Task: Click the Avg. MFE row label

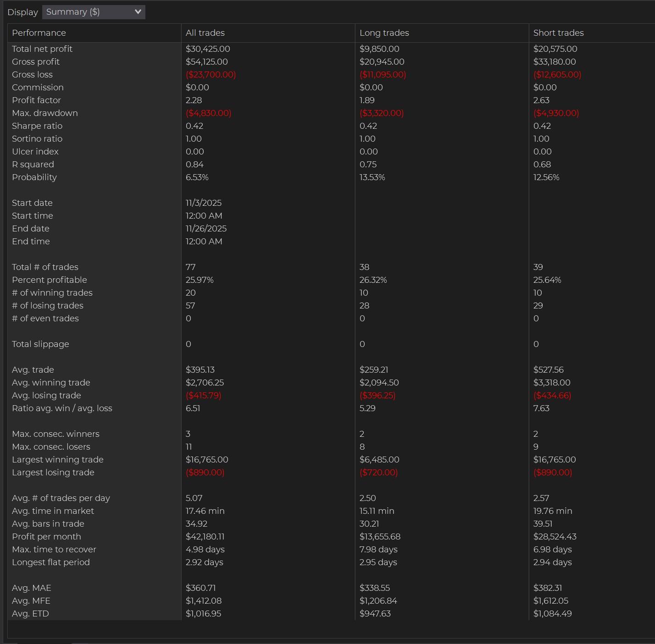Action: [31, 600]
